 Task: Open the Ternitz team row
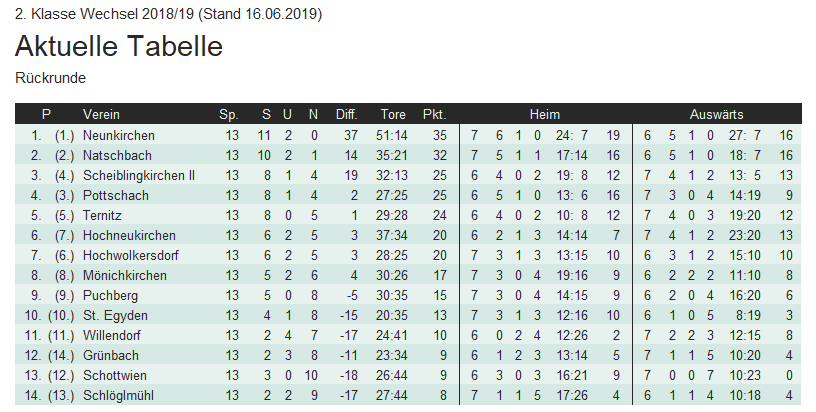(x=104, y=215)
